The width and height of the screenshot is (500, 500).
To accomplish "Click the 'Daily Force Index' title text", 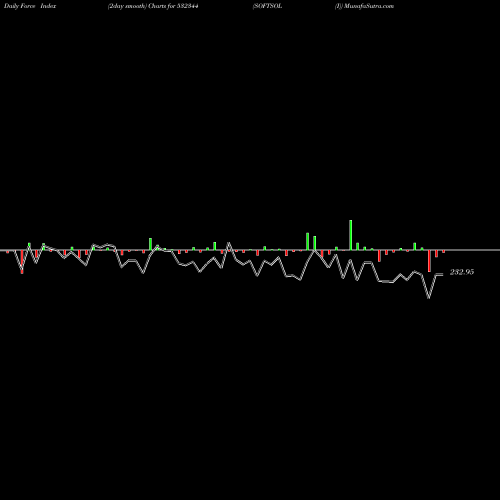I will point(30,6).
